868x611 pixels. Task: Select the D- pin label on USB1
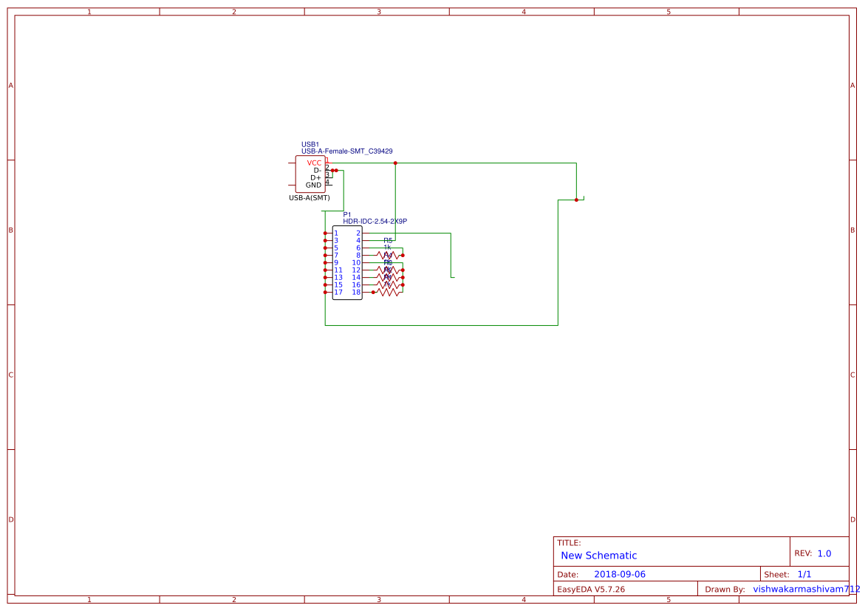coord(317,171)
